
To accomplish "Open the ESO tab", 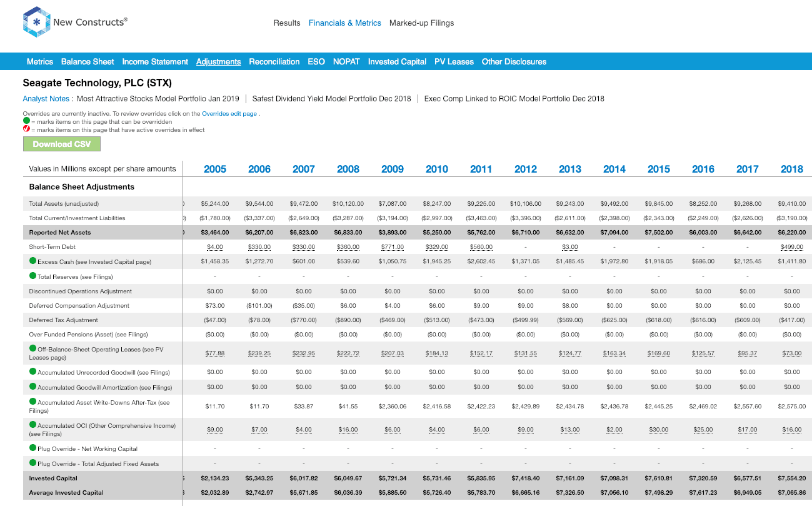I will click(x=316, y=61).
